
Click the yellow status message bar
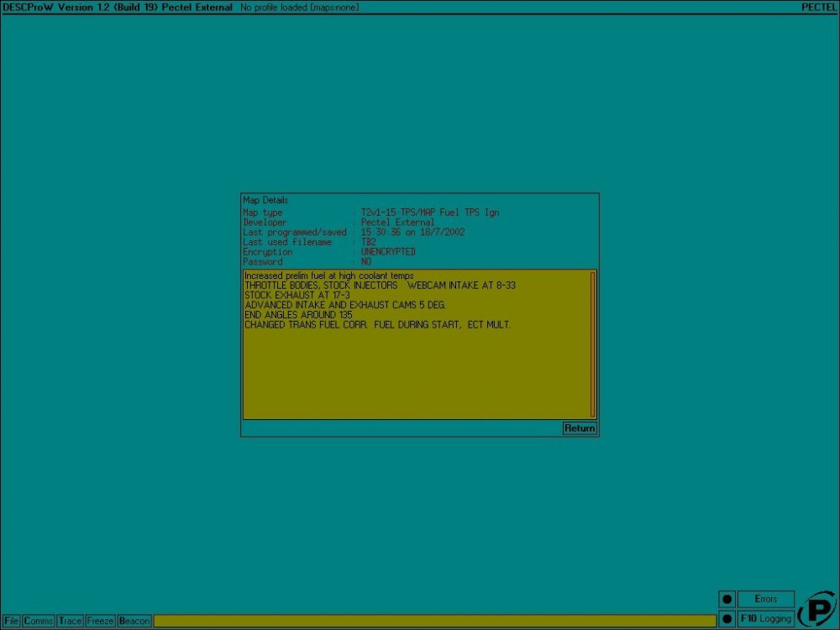coord(433,621)
